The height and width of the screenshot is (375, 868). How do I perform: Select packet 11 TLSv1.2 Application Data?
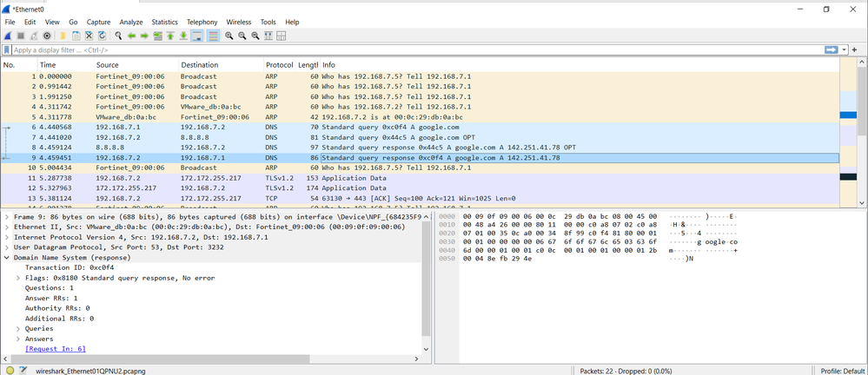(420, 178)
